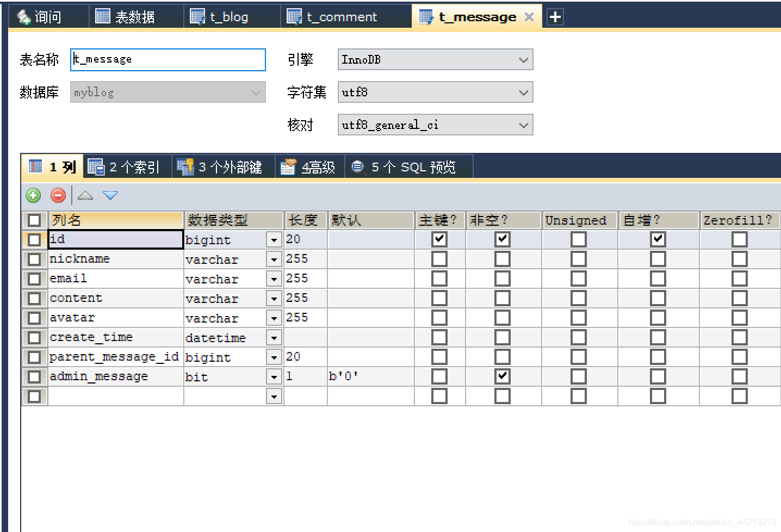Check not-null for nickname column
The image size is (781, 532).
pyautogui.click(x=503, y=258)
